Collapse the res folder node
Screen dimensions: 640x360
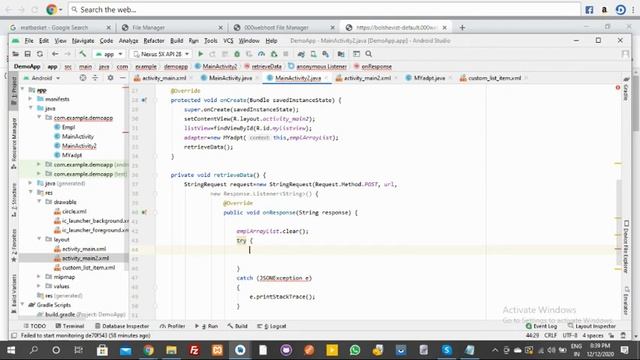point(30,192)
